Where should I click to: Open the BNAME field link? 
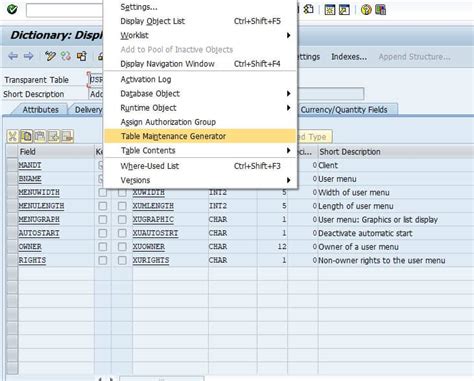click(x=30, y=179)
